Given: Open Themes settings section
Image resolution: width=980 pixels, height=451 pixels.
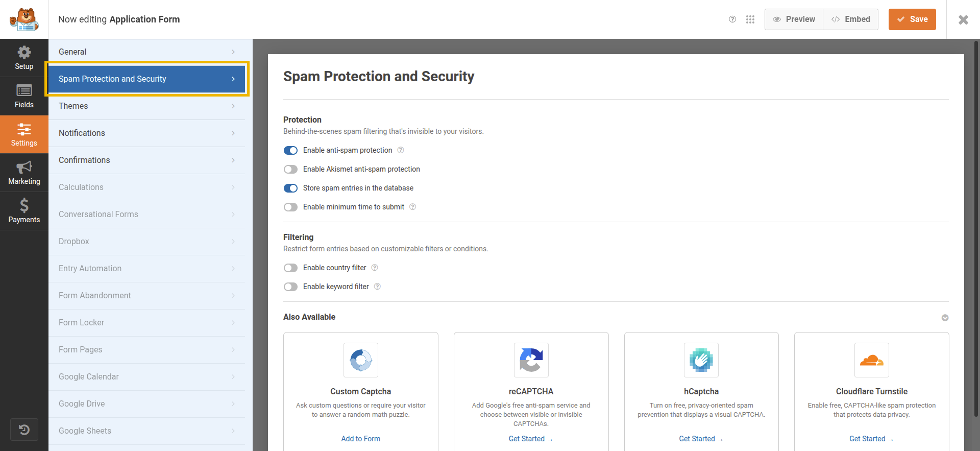Looking at the screenshot, I should (x=147, y=106).
